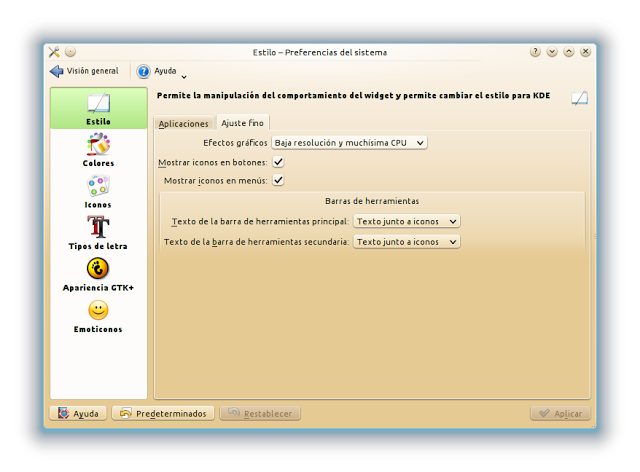Switch to the Aplicaciones tab

[183, 124]
